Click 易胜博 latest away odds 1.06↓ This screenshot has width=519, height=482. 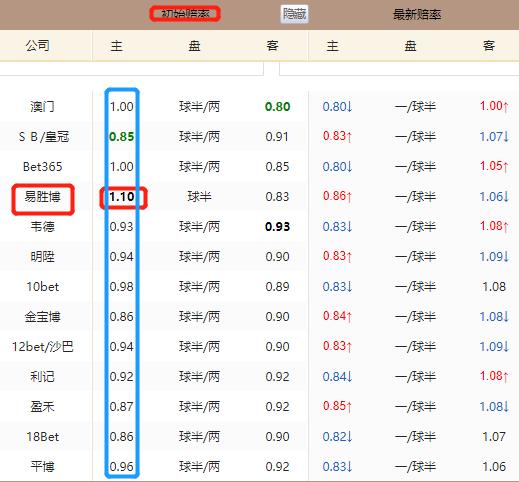click(494, 197)
